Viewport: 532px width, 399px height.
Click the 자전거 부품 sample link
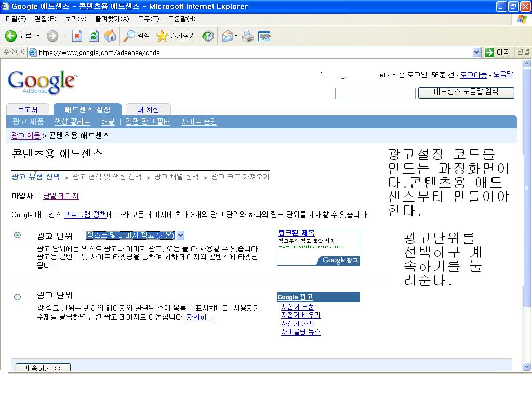tap(298, 307)
